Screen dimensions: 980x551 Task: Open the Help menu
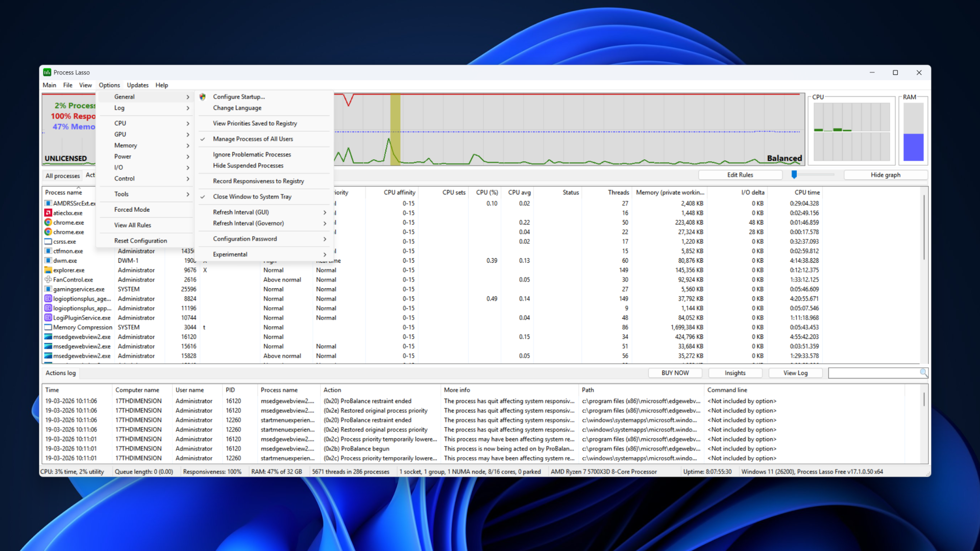[x=162, y=85]
